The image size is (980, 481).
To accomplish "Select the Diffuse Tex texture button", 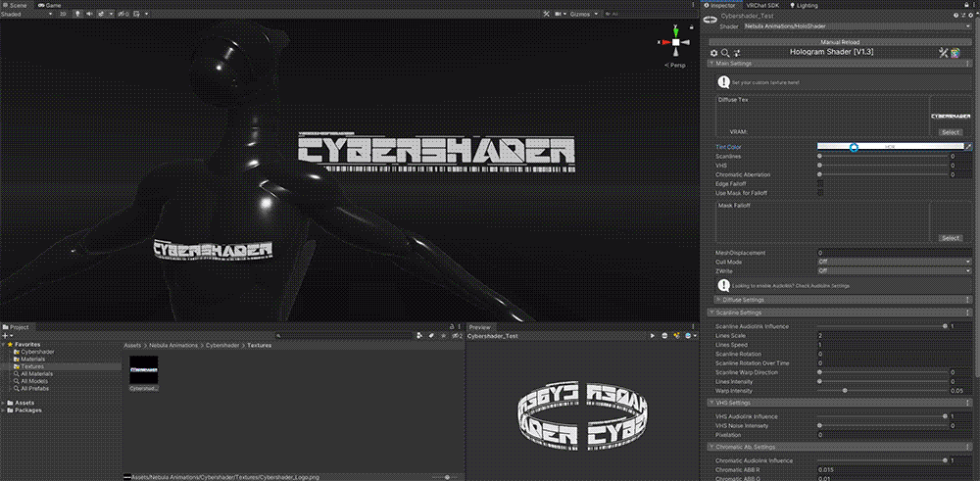I will click(950, 132).
